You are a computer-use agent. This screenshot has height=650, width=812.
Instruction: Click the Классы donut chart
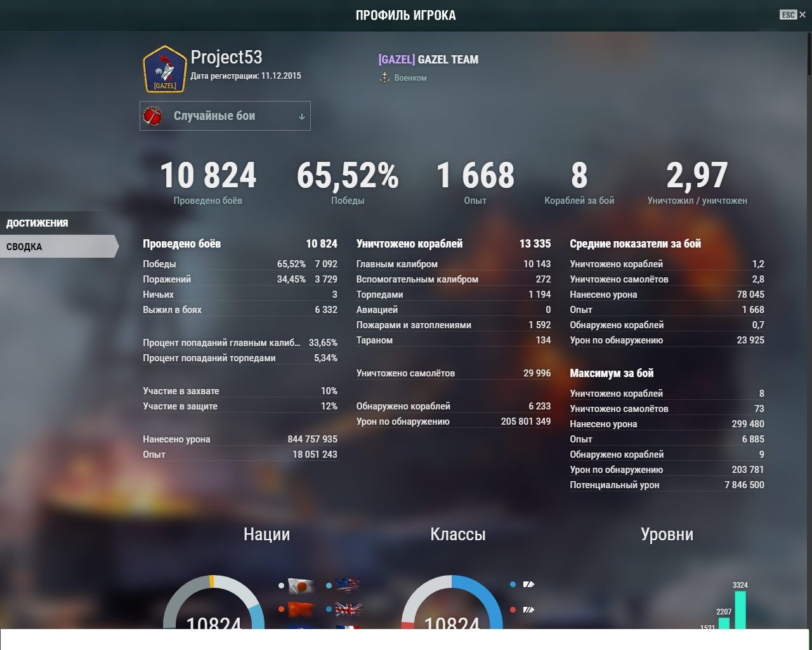(x=452, y=603)
